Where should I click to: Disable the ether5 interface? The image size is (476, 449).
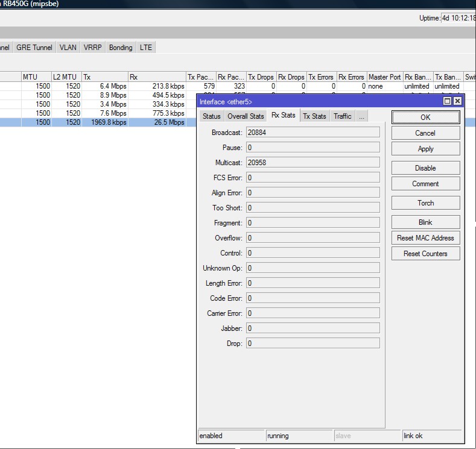pos(425,168)
